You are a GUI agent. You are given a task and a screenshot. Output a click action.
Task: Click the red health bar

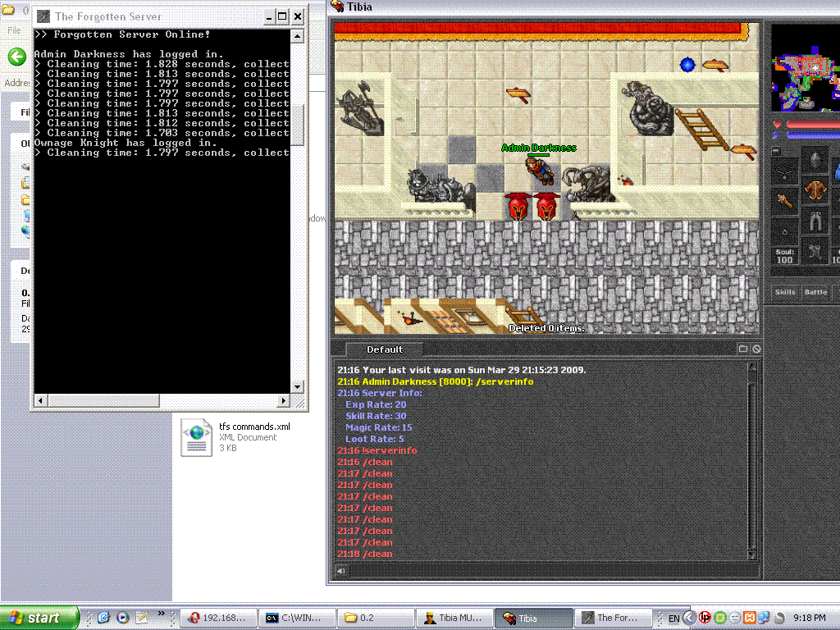pyautogui.click(x=812, y=125)
